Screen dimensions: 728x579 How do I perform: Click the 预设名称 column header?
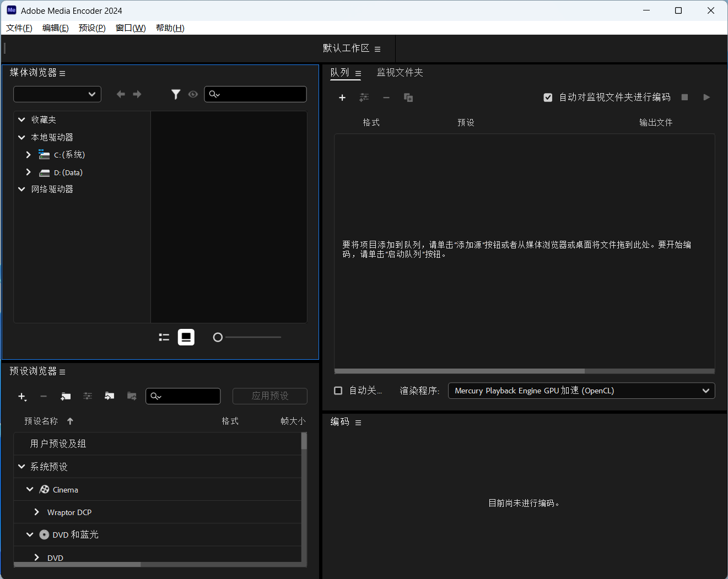41,421
